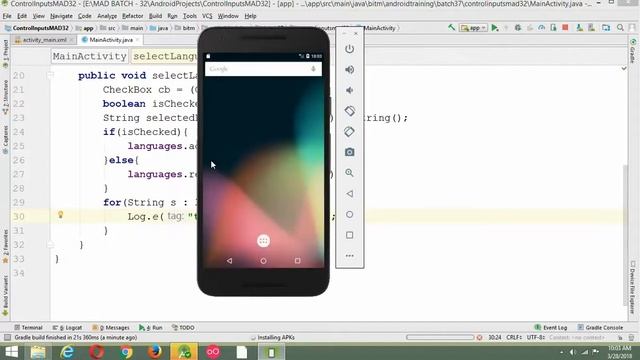Rotate emulator right using second rotate icon
640x360 pixels.
(x=349, y=131)
